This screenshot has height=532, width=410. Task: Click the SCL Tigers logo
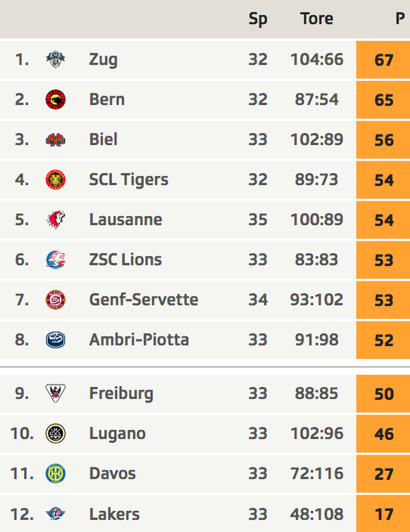tap(56, 180)
